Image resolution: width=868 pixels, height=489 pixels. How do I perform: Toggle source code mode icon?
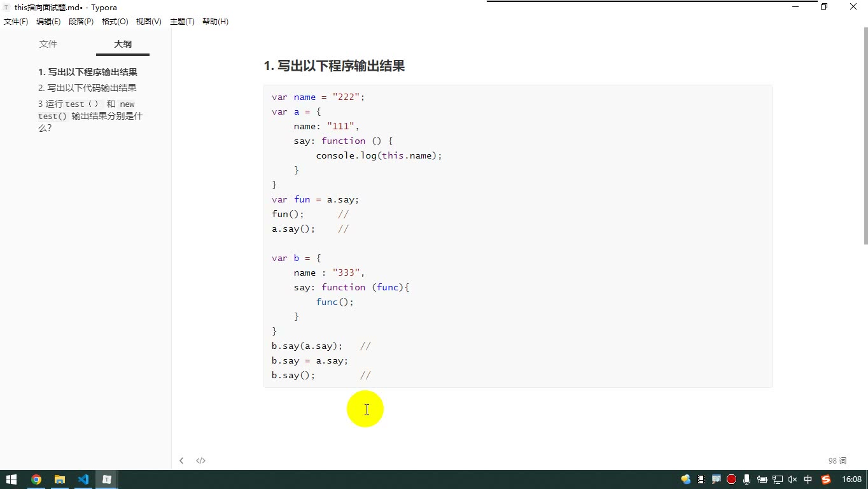click(x=200, y=460)
